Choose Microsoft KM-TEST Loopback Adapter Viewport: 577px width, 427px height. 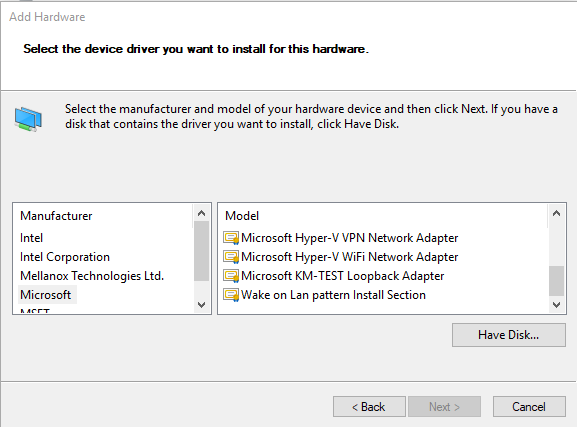(343, 276)
